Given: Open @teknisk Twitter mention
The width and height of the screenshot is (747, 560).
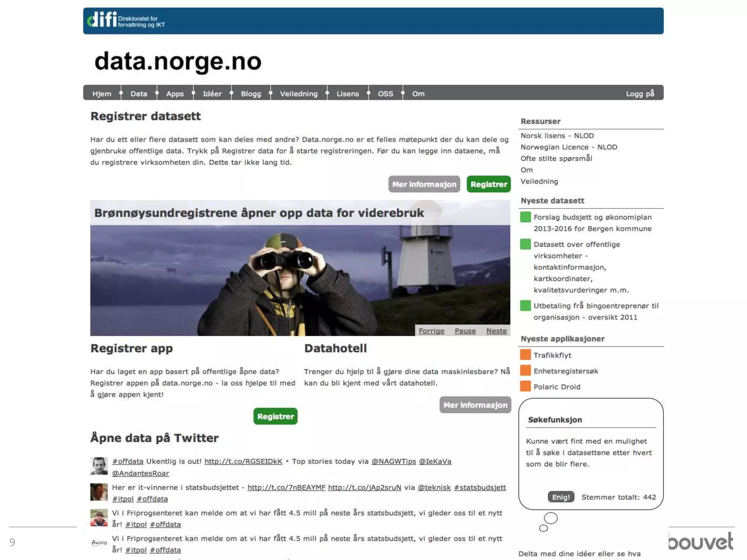Looking at the screenshot, I should pyautogui.click(x=434, y=487).
